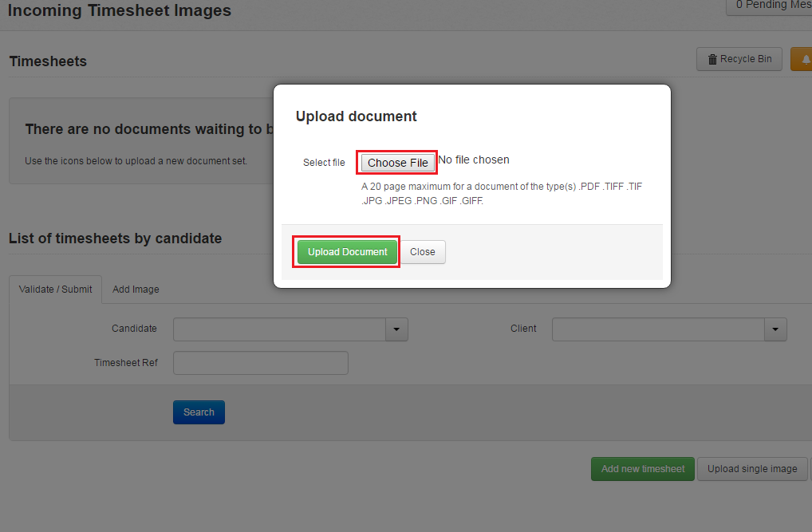Click the blue Search button
The height and width of the screenshot is (532, 812).
(199, 412)
